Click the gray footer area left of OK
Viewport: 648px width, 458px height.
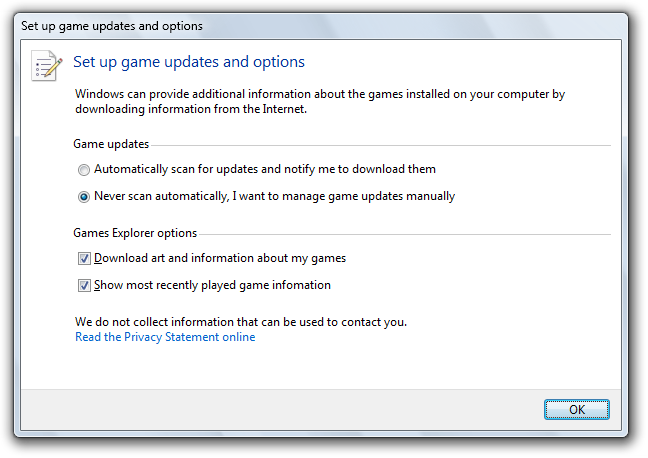280,409
